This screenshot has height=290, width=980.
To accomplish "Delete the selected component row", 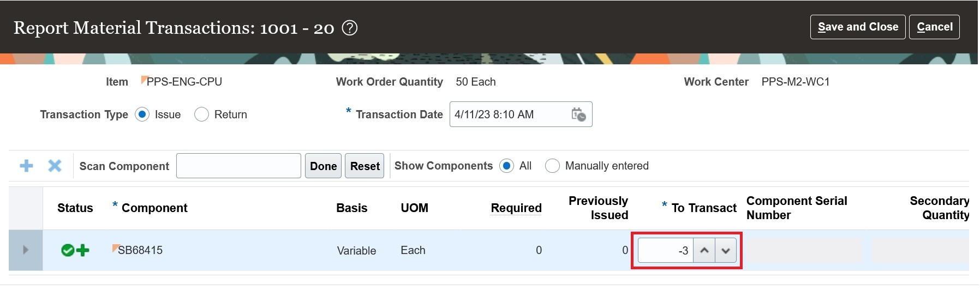I will pos(55,166).
